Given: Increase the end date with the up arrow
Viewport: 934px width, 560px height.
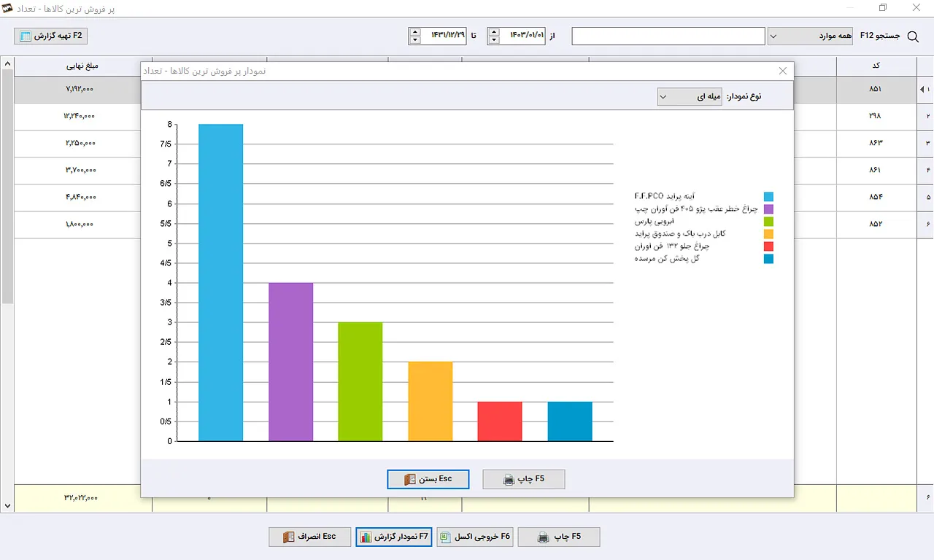Looking at the screenshot, I should (415, 31).
